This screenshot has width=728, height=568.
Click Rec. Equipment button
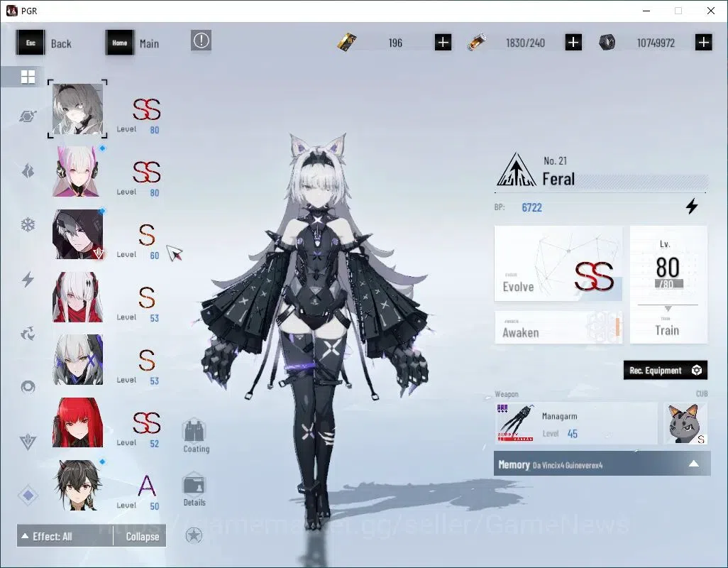pyautogui.click(x=666, y=370)
